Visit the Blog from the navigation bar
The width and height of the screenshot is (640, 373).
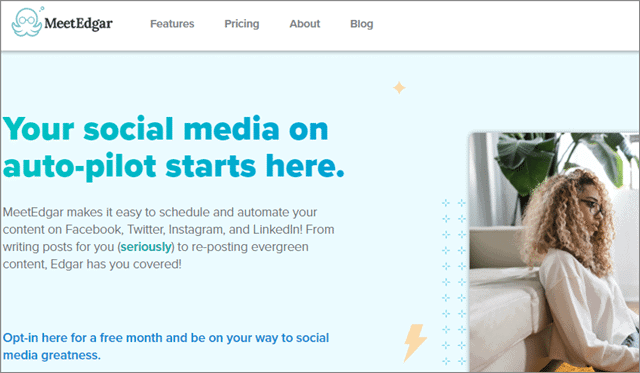click(361, 24)
